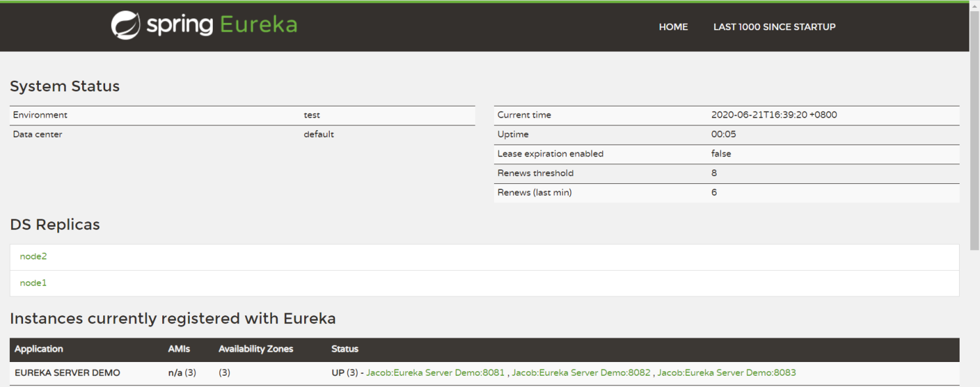Open instance Jacob:Eureka Server Demo:8081
The image size is (980, 387).
click(435, 373)
